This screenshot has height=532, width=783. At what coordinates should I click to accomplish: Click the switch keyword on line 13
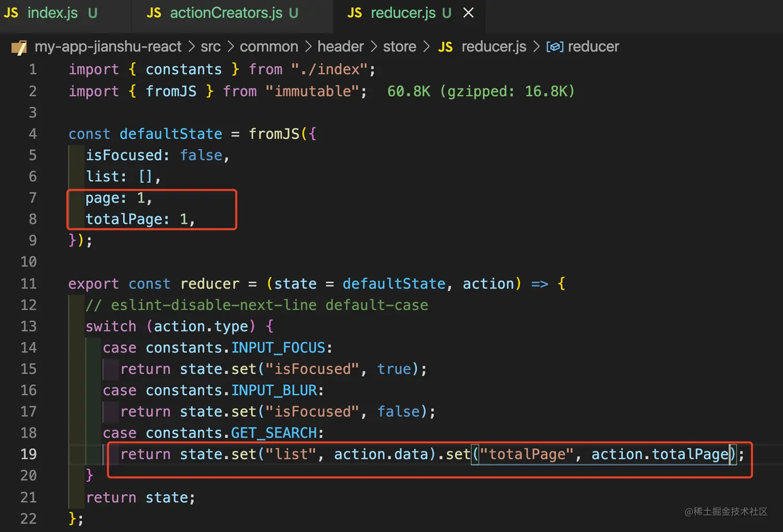[111, 326]
